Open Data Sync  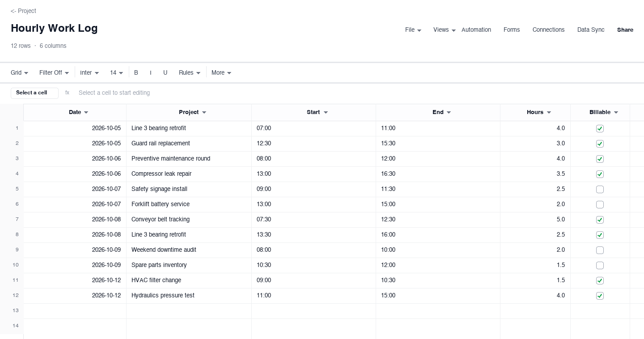point(591,30)
